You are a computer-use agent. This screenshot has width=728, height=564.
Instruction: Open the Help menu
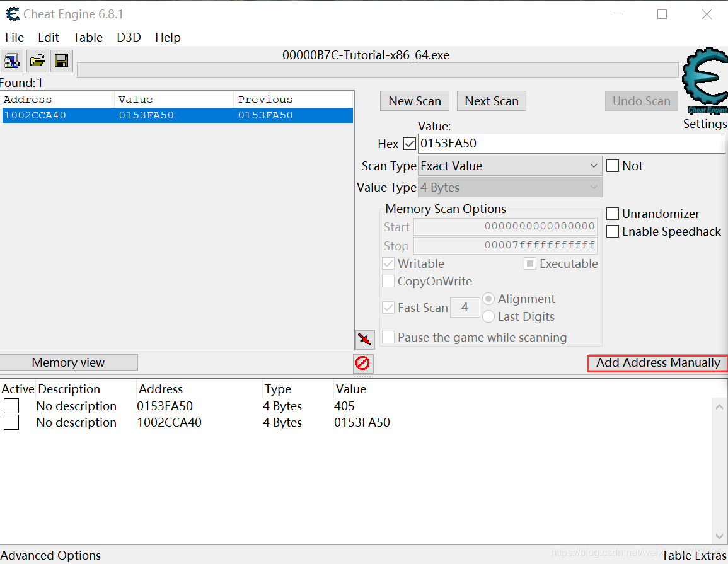coord(168,37)
